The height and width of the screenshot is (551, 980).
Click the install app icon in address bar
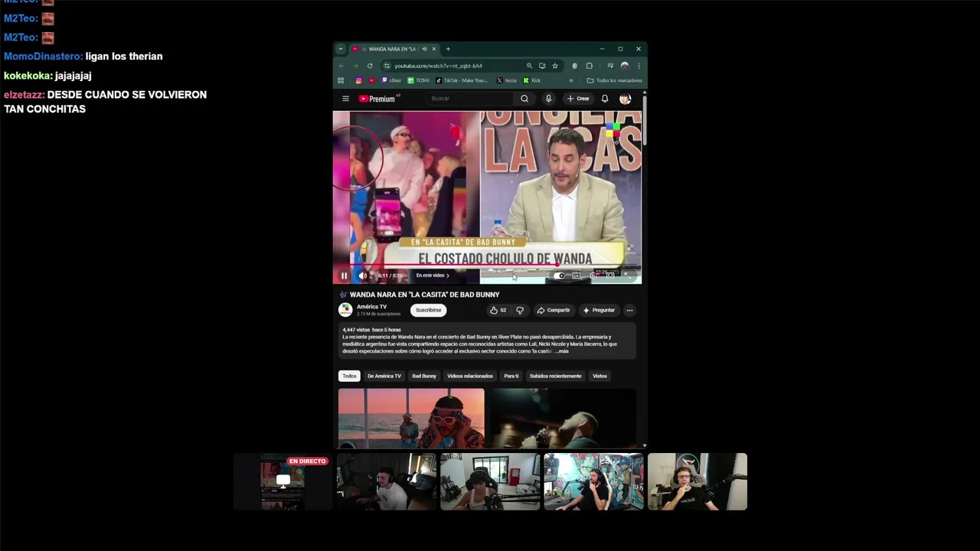542,66
